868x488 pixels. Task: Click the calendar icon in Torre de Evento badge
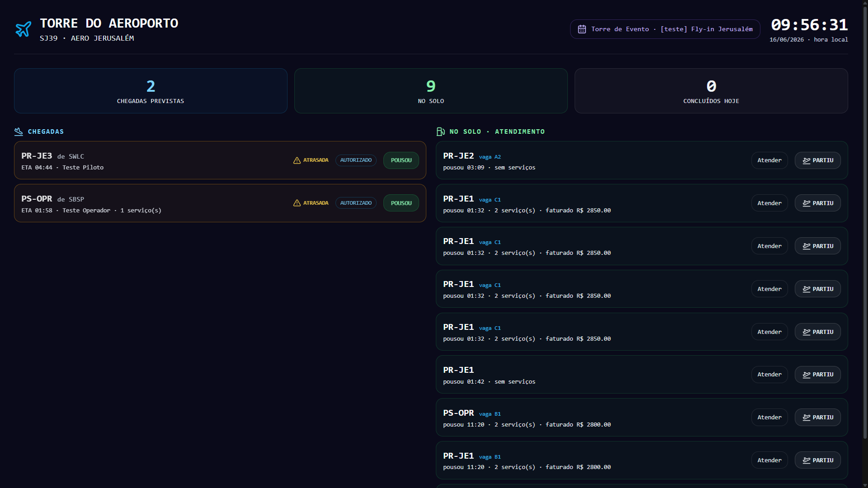click(x=582, y=29)
